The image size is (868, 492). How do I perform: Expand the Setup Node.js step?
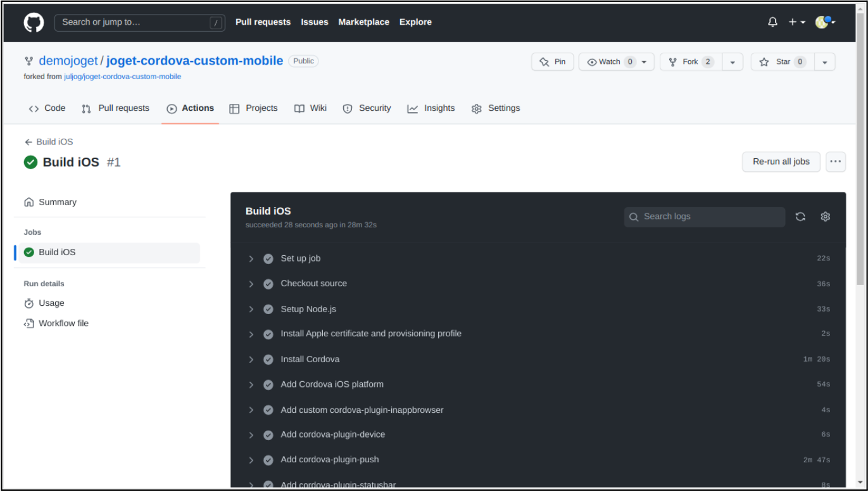[x=251, y=309]
